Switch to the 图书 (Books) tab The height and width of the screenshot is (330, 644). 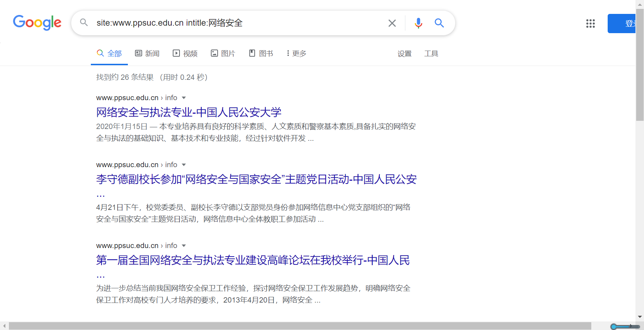261,53
